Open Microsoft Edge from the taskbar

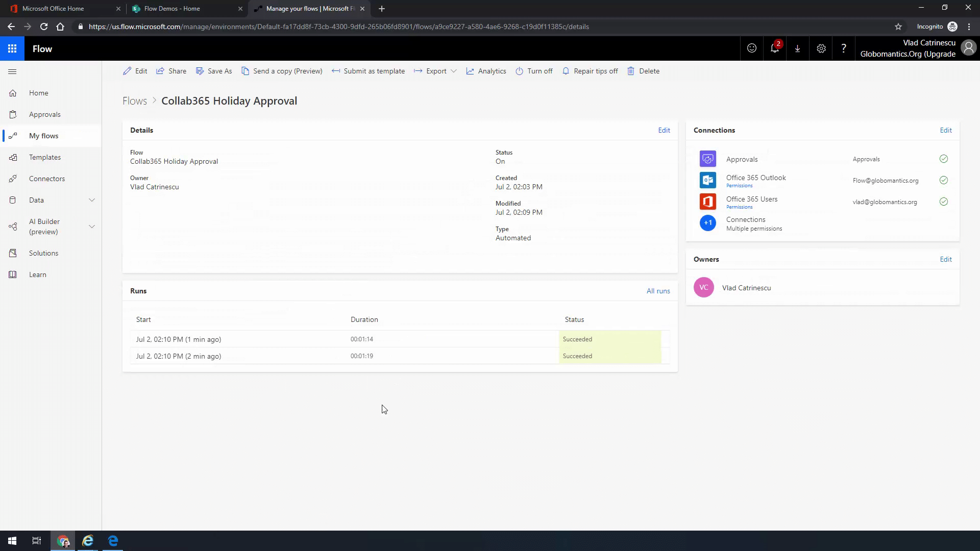point(113,541)
